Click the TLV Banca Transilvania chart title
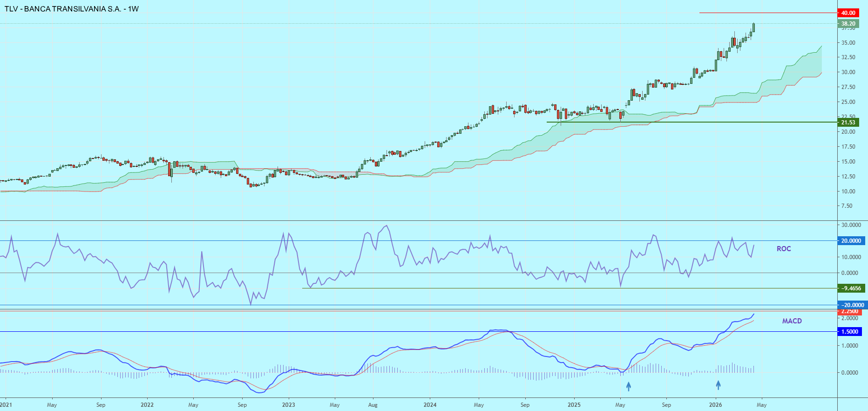This screenshot has height=411, width=868. 72,9
